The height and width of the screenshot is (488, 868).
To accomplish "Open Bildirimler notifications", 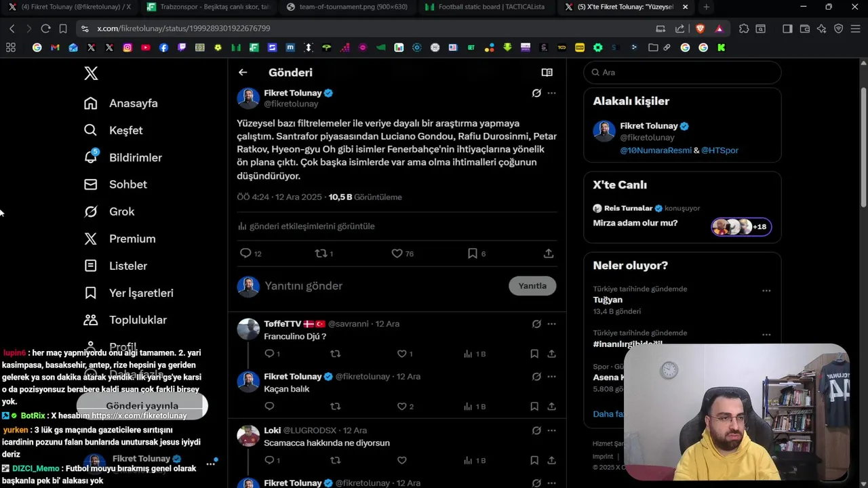I will point(123,157).
